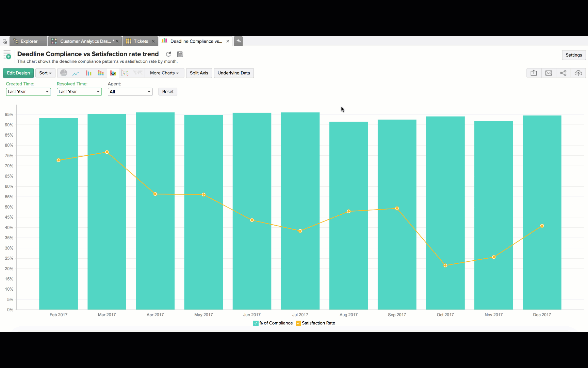Pick the scatter plot chart icon

[x=125, y=73]
